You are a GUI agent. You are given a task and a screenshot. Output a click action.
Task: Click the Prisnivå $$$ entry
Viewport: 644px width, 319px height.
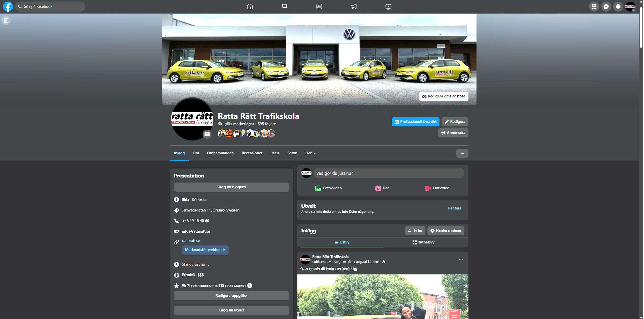[193, 275]
